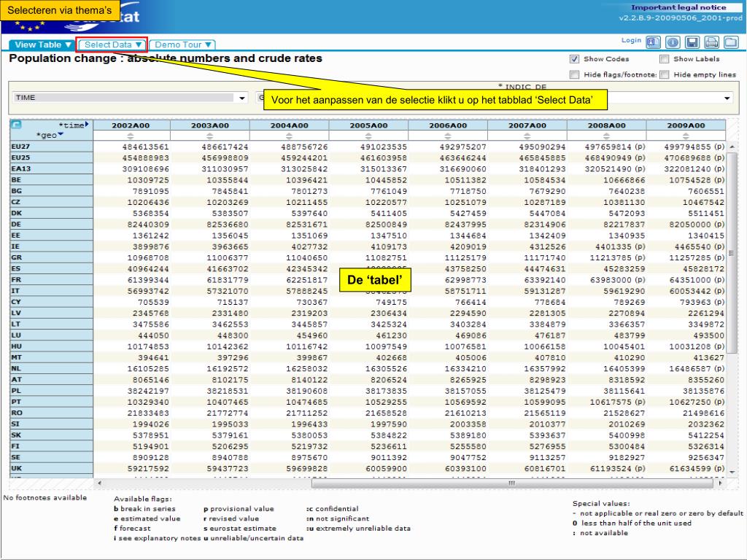Click the Login link
Viewport: 747px width, 560px height.
click(631, 41)
